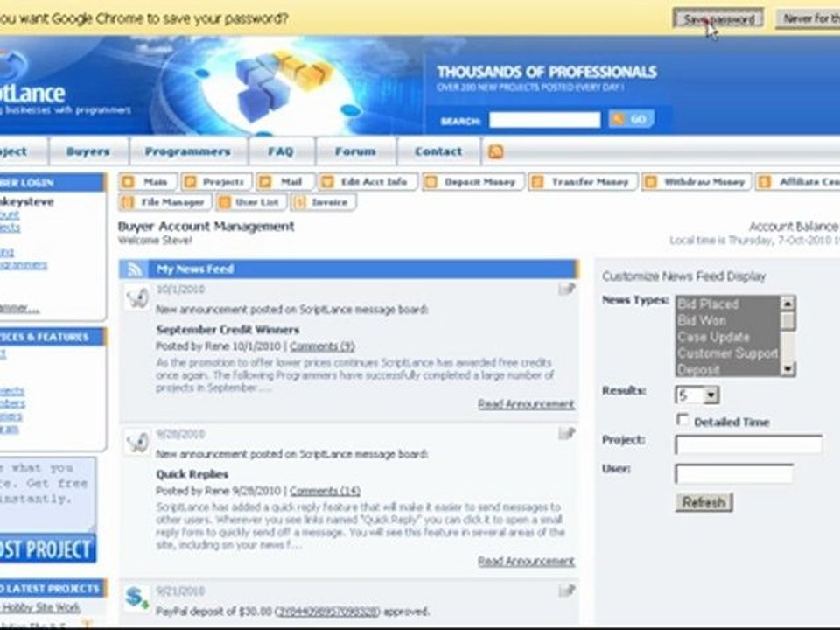Open the Results count dropdown
Screen dimensions: 840x630
coord(697,395)
